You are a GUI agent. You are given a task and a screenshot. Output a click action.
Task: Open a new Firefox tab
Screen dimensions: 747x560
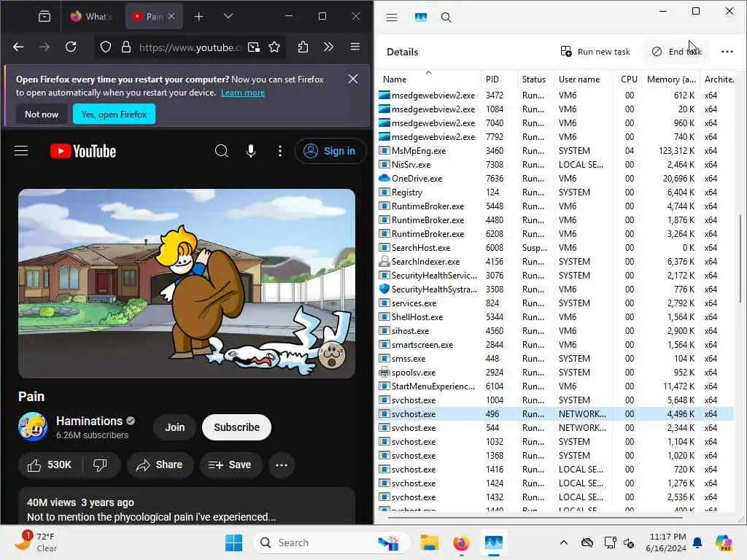[198, 17]
